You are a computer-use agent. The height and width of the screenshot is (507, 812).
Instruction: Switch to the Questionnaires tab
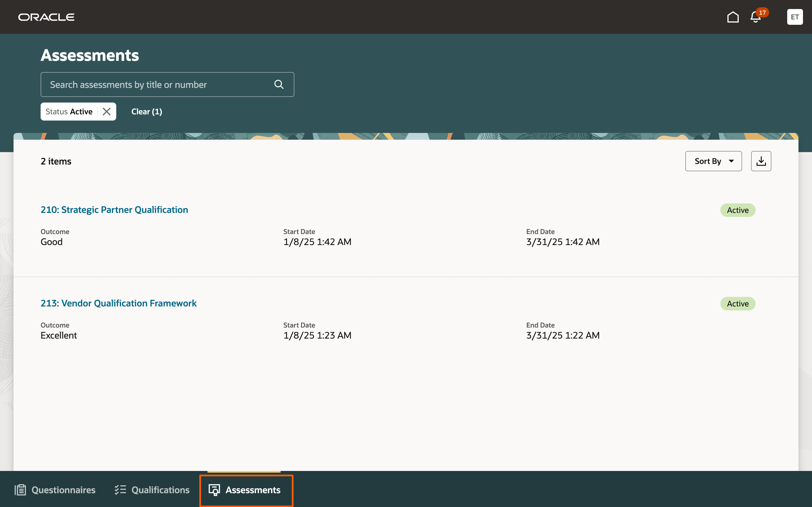(63, 490)
